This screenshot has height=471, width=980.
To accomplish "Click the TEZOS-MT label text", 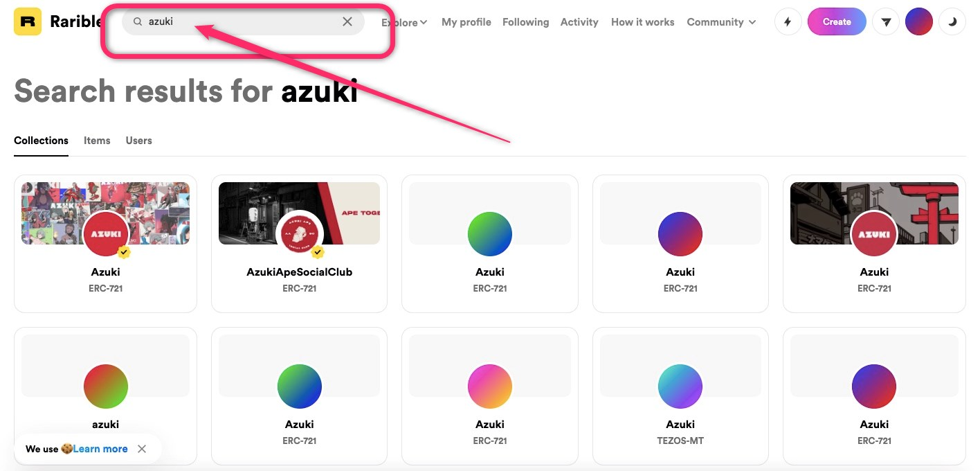I will click(680, 441).
